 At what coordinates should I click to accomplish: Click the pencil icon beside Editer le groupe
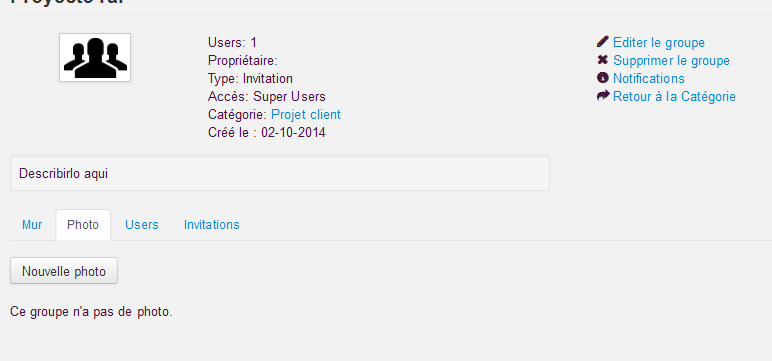coord(603,42)
